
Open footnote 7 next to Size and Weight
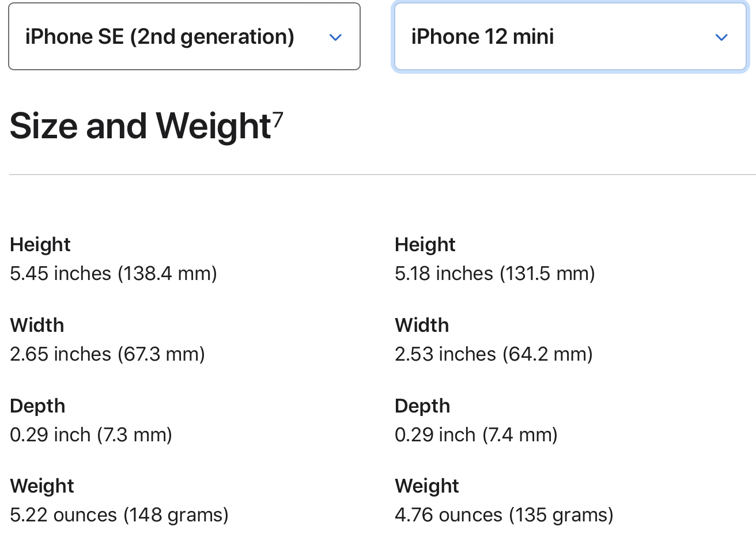click(278, 119)
